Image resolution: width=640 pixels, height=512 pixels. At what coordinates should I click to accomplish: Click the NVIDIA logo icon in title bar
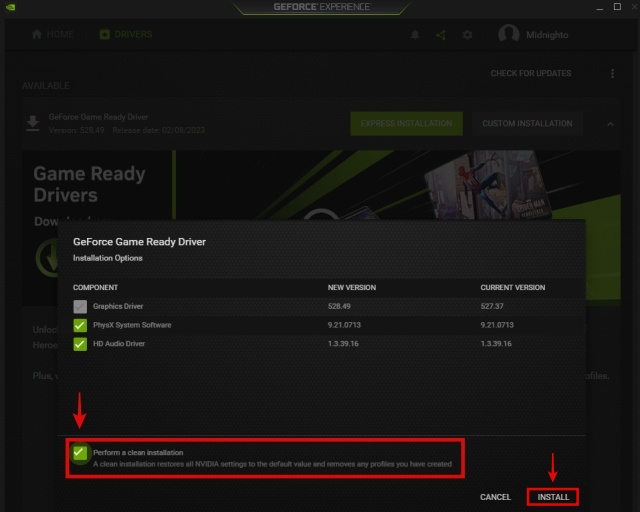(x=11, y=7)
